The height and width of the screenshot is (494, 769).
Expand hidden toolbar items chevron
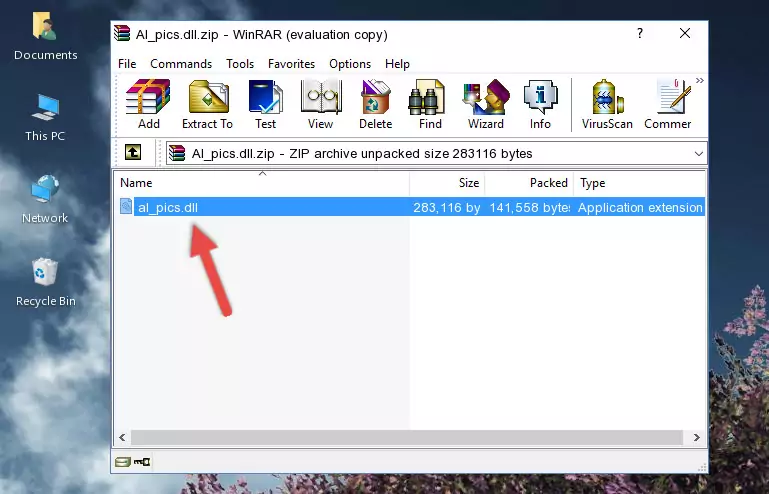pyautogui.click(x=700, y=80)
